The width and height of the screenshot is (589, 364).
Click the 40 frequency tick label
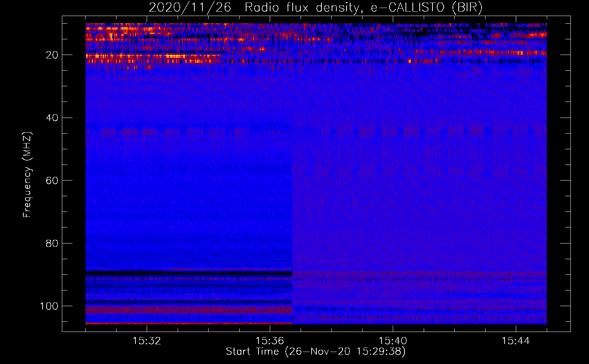coord(52,118)
